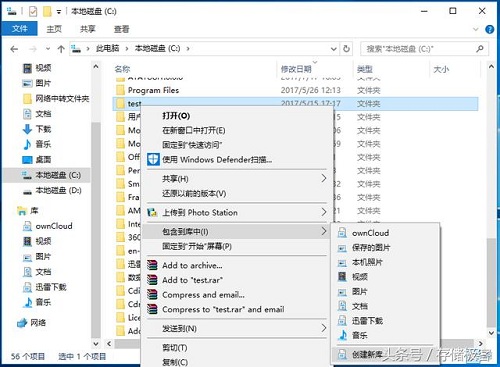Click the Windows Defender shield icon
The image size is (500, 367).
pos(153,160)
